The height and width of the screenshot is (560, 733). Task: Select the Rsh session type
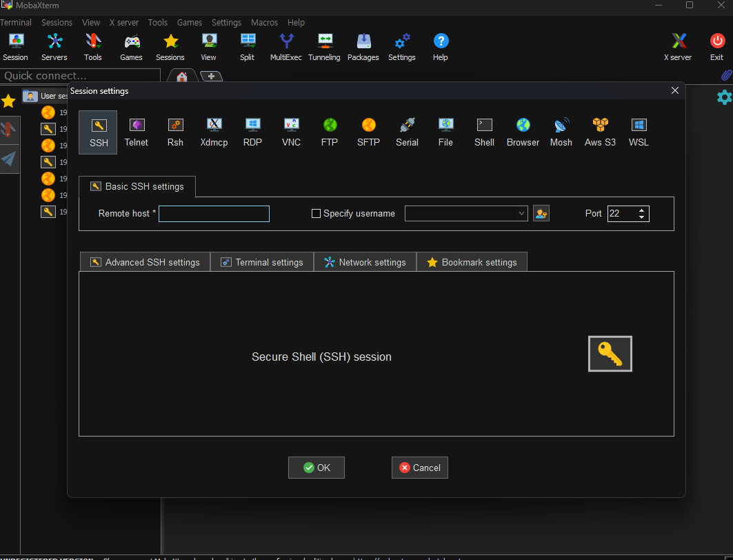[175, 132]
